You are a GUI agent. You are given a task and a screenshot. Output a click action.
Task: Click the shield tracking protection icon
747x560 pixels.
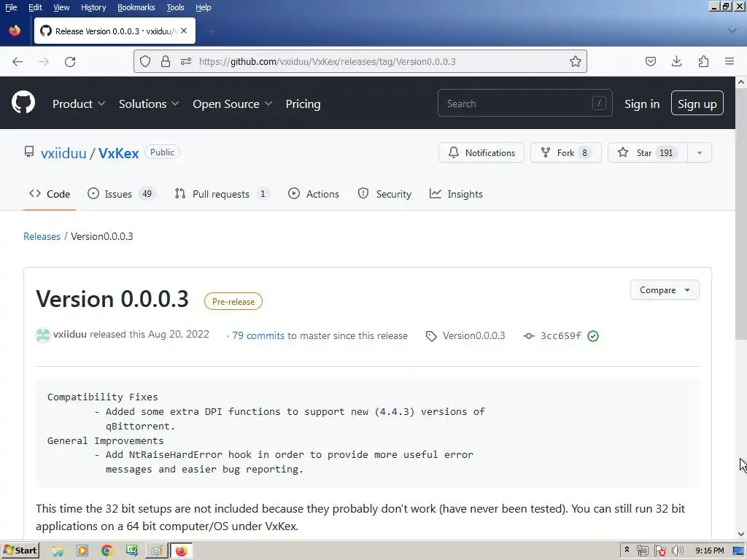[145, 61]
